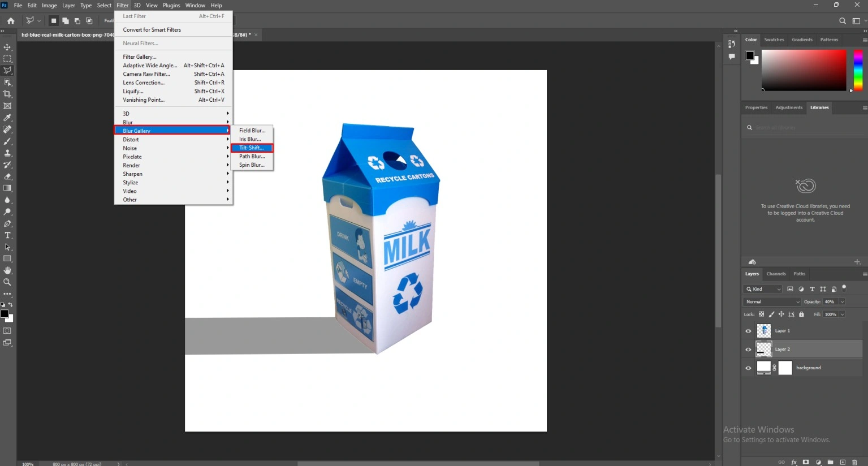Select the Blur drop tool

coord(7,200)
